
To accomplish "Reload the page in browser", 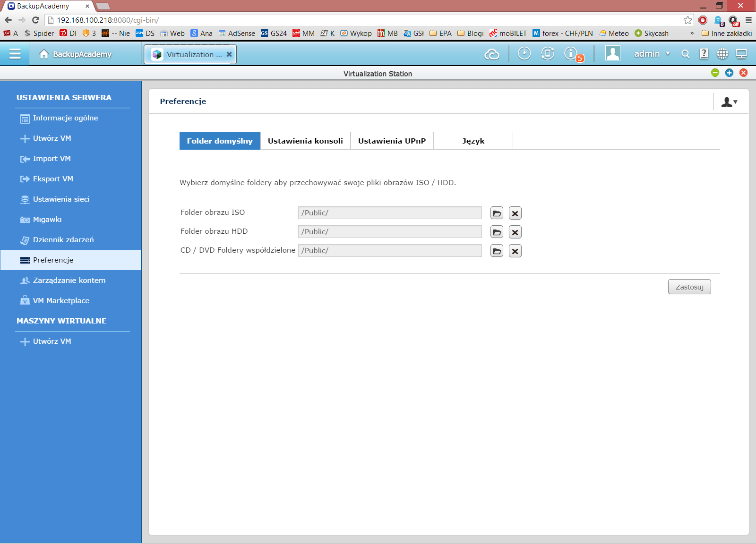I will (35, 20).
